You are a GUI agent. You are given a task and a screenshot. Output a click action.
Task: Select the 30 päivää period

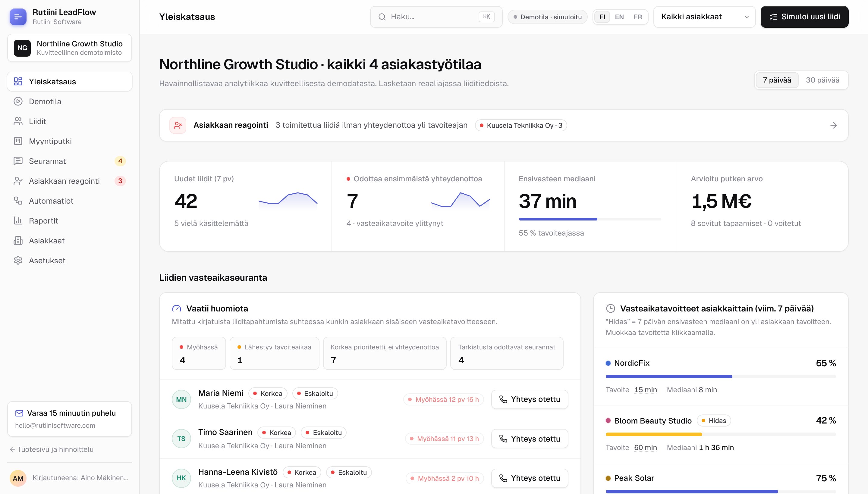coord(822,80)
